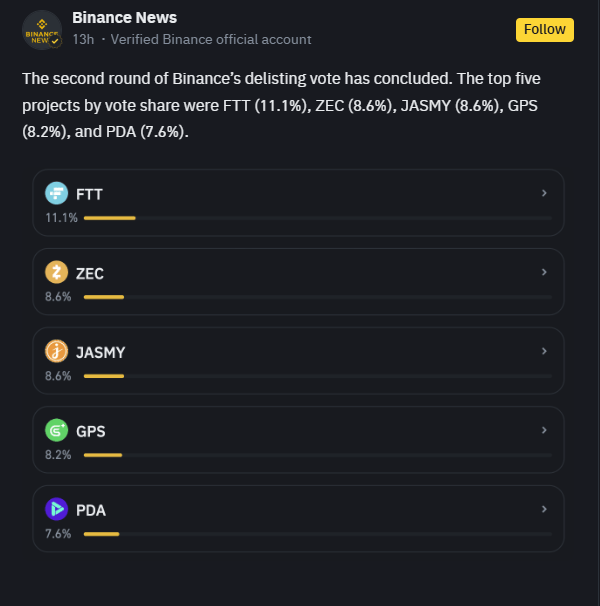600x606 pixels.
Task: Click the green GPS token icon
Action: (x=56, y=430)
